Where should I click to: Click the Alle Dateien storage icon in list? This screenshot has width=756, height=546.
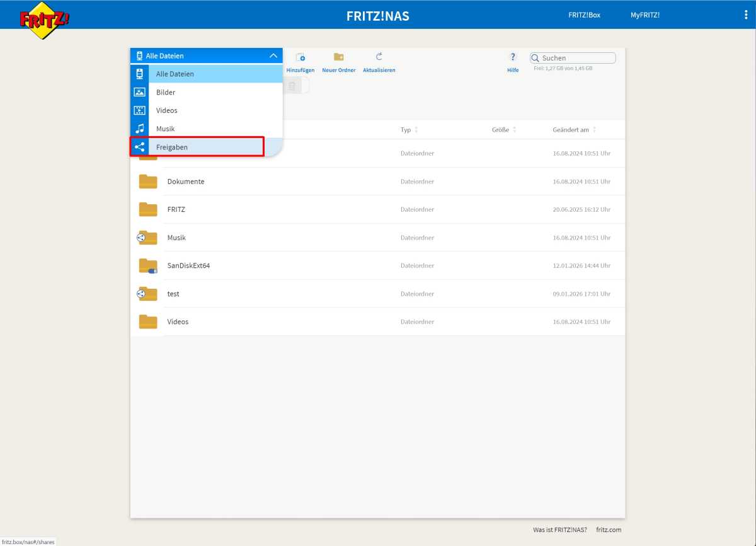(x=140, y=74)
